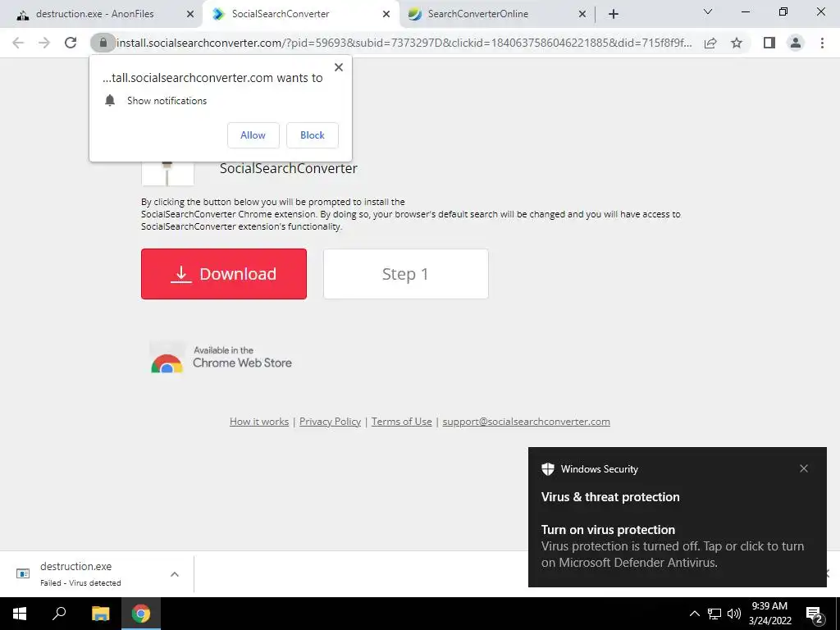The image size is (840, 630).
Task: Open the Chrome profile avatar
Action: click(796, 43)
